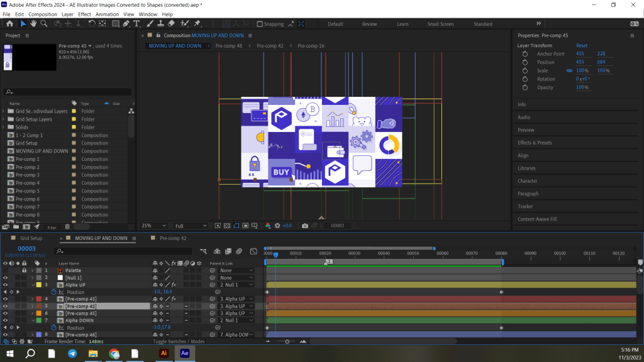Collapse the Alpha DOWN layer properties

(x=32, y=321)
